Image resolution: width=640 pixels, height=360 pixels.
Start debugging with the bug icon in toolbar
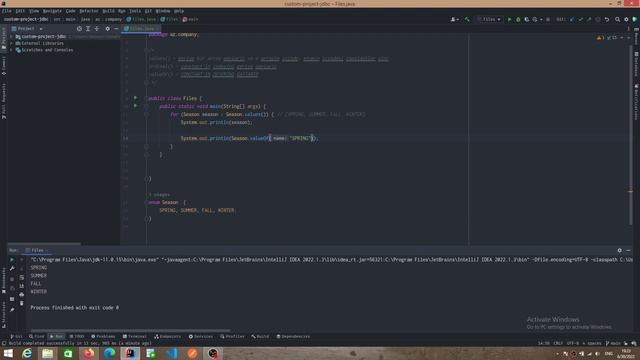tap(518, 19)
